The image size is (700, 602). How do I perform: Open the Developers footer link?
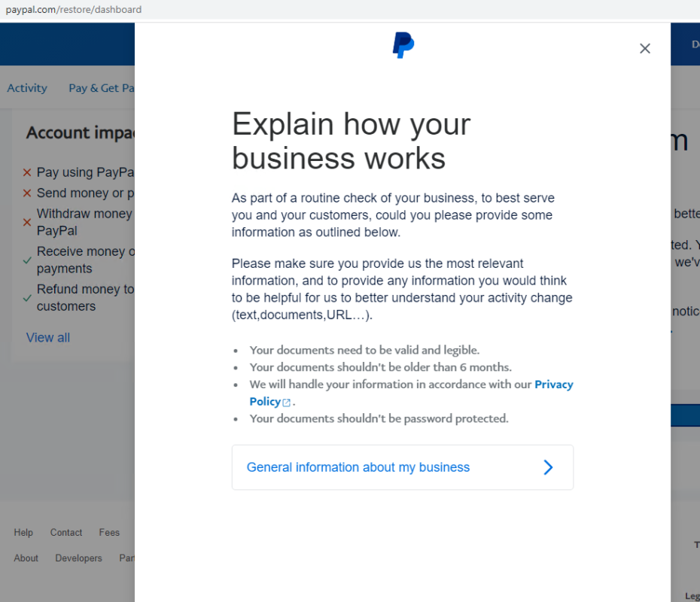click(78, 558)
